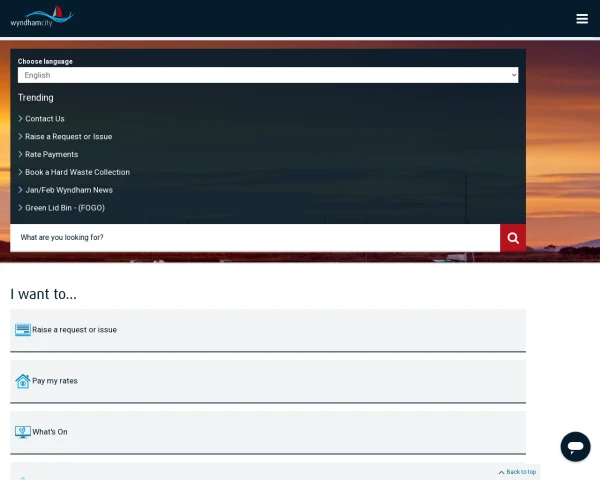
Task: Click the house icon beside Pay my rates
Action: click(x=23, y=381)
